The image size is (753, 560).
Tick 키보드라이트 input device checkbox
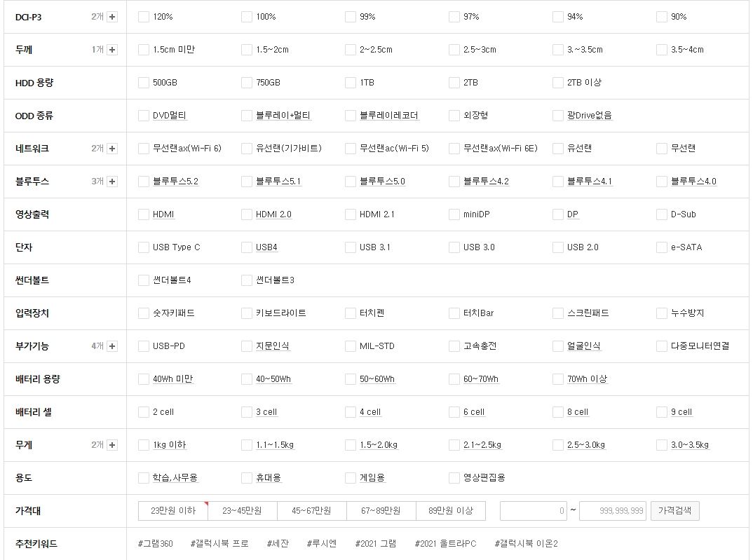(x=247, y=313)
